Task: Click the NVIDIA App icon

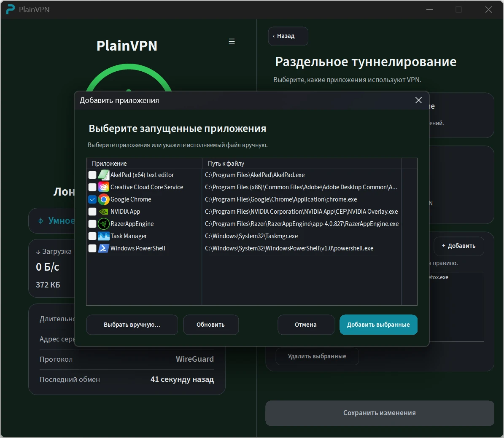Action: [103, 212]
